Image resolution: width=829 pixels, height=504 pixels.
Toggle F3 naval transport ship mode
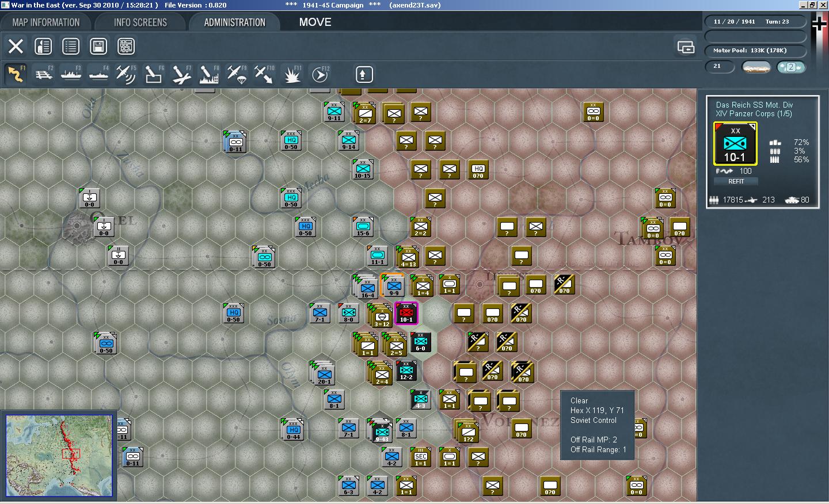(x=71, y=74)
